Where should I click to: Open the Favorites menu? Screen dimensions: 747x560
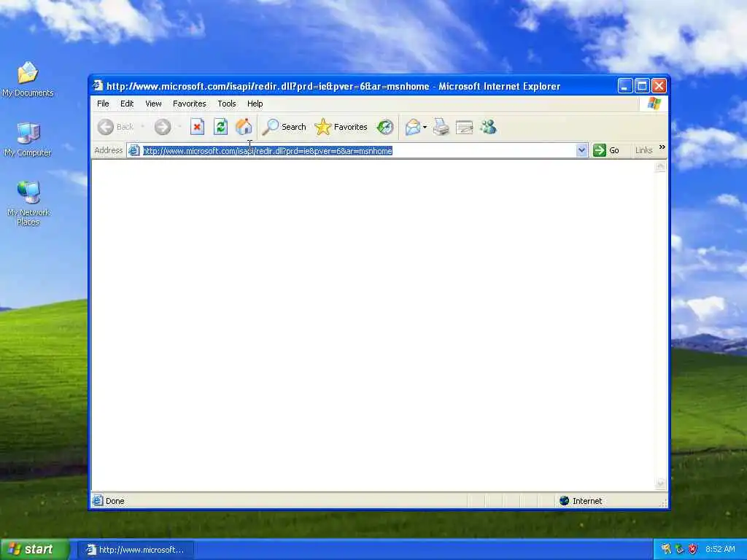(x=190, y=104)
